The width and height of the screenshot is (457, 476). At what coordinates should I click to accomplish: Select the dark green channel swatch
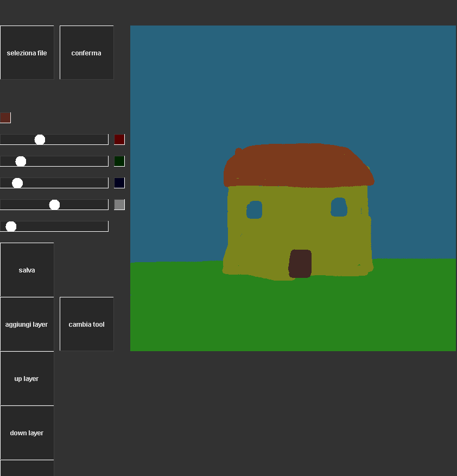coord(119,161)
